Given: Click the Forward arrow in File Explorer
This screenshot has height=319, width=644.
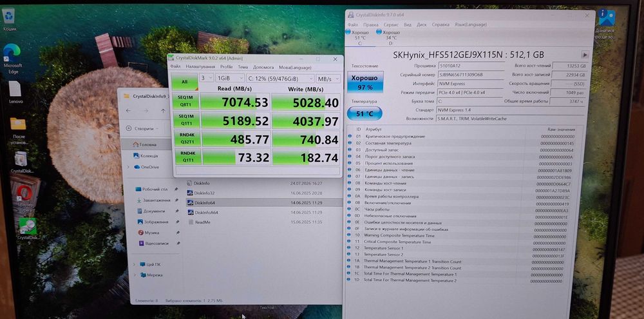Looking at the screenshot, I should point(146,111).
